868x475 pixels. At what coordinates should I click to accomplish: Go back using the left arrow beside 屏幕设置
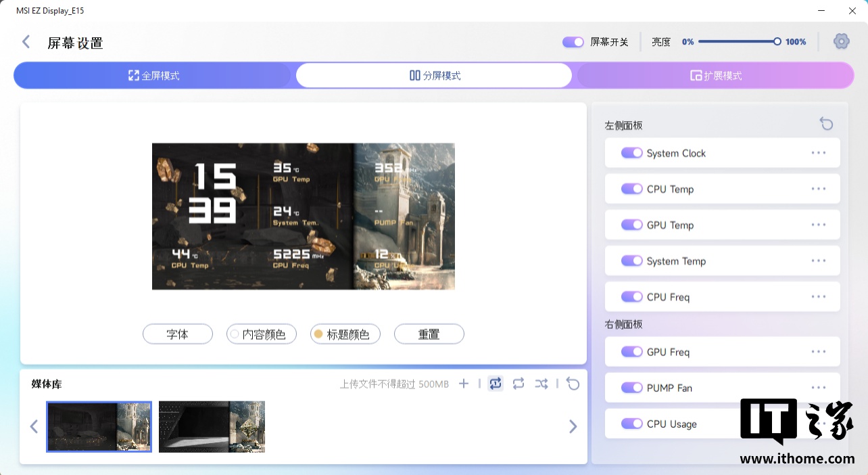[x=26, y=42]
